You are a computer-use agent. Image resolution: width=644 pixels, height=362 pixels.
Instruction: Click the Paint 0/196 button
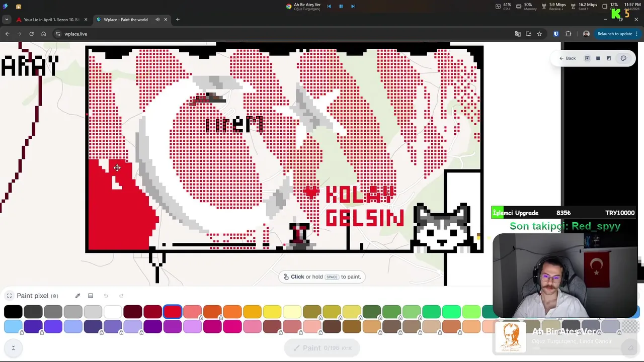click(x=322, y=348)
